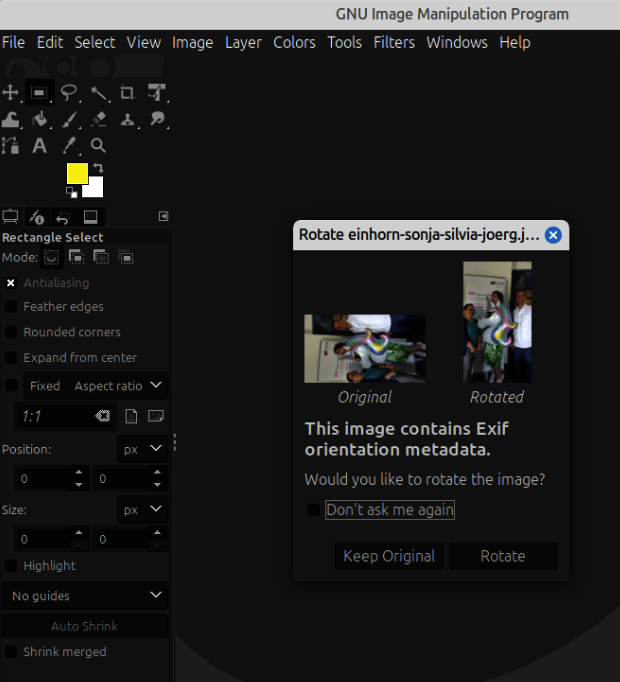Select the Zoom magnifier tool
Image resolution: width=620 pixels, height=682 pixels.
98,145
